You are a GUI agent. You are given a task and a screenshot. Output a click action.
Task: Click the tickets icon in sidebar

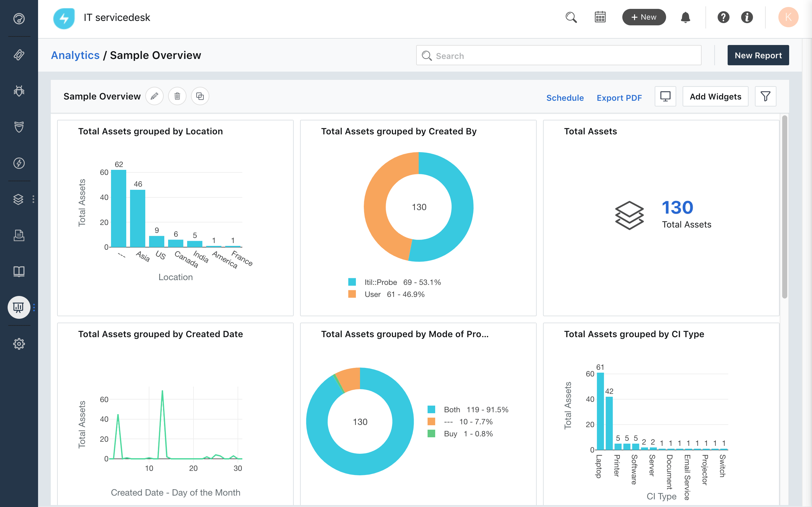coord(19,55)
